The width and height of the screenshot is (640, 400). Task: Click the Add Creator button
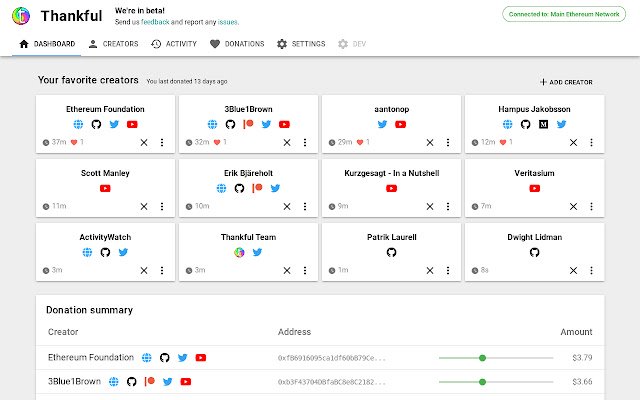coord(566,82)
